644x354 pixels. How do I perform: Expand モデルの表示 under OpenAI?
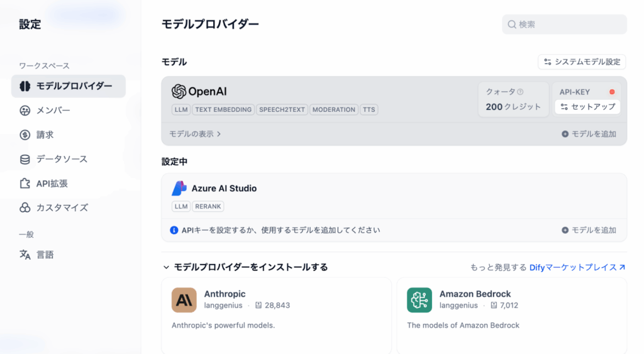(195, 134)
